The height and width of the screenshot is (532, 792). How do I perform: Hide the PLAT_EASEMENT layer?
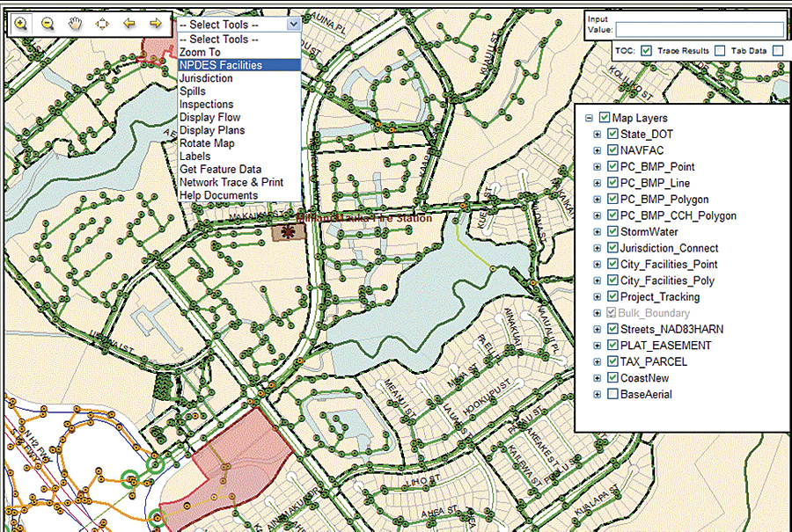pos(612,346)
